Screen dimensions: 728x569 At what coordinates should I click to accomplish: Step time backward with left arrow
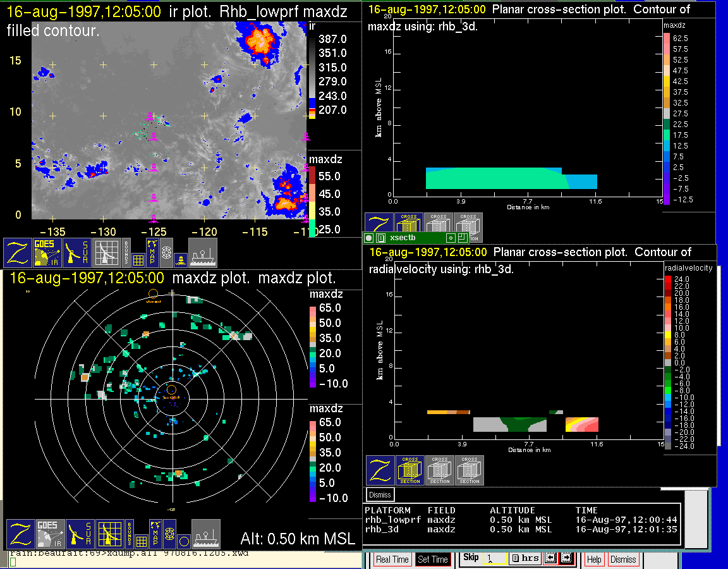point(550,559)
